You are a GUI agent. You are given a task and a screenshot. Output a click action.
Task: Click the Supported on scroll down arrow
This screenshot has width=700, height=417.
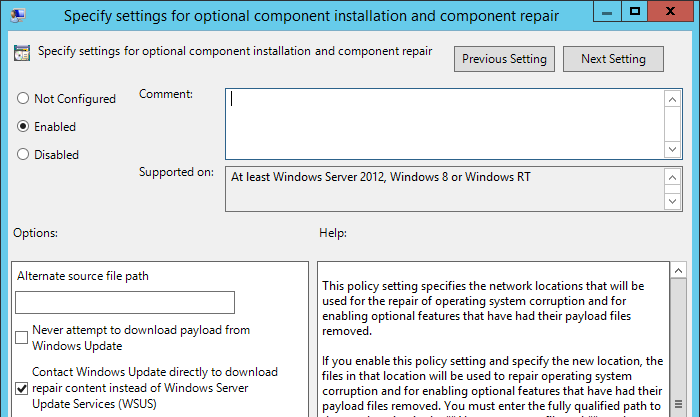(672, 201)
